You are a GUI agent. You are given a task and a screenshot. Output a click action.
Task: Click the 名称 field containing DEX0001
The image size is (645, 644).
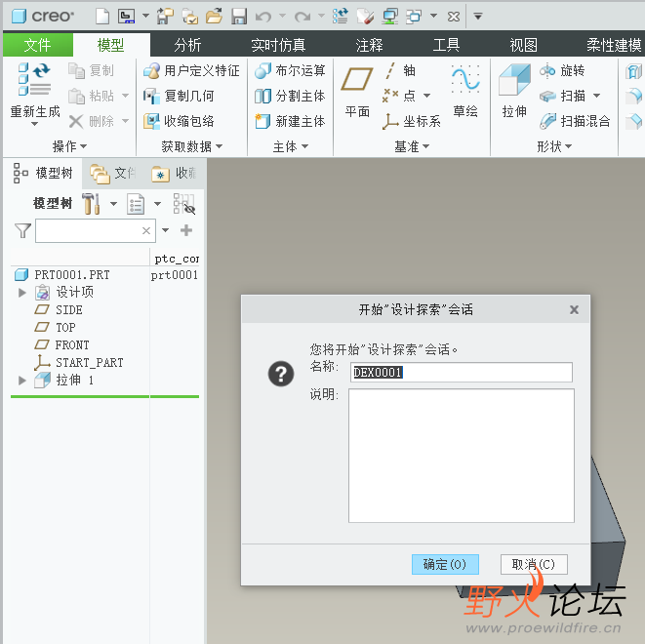point(462,372)
